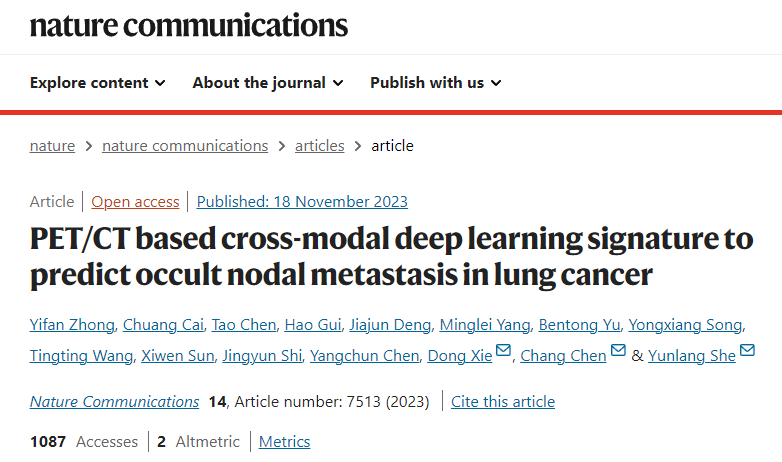The height and width of the screenshot is (462, 782).
Task: Open author Chuang Cai's details
Action: pyautogui.click(x=167, y=325)
